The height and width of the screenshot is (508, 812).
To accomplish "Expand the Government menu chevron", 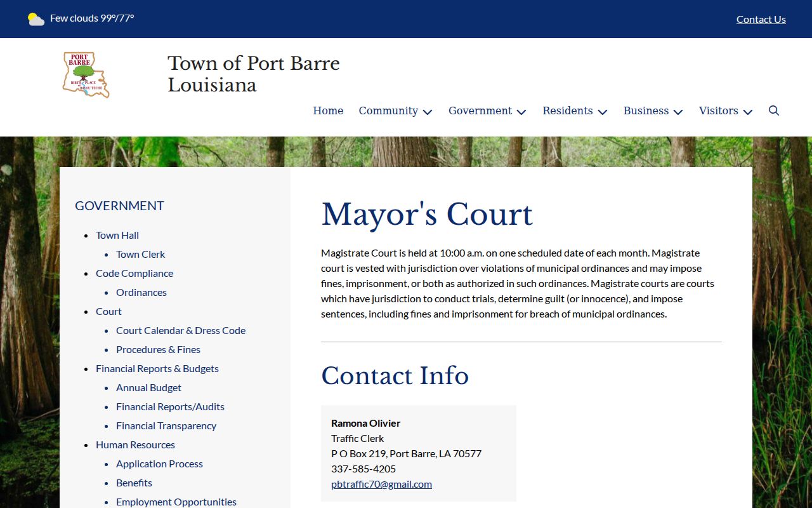I will pyautogui.click(x=521, y=112).
